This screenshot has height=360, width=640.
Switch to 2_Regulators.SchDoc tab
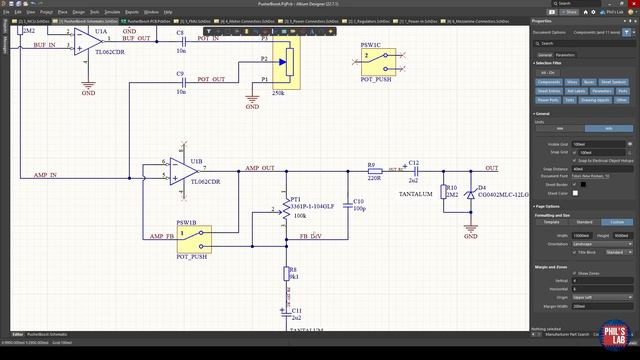[366, 21]
